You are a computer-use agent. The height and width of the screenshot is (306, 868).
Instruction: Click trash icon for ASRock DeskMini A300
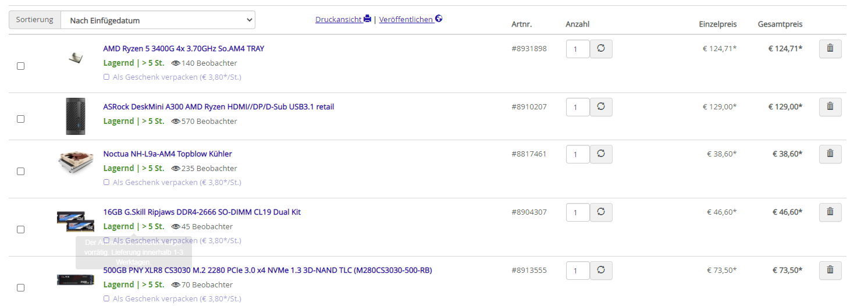coord(830,107)
